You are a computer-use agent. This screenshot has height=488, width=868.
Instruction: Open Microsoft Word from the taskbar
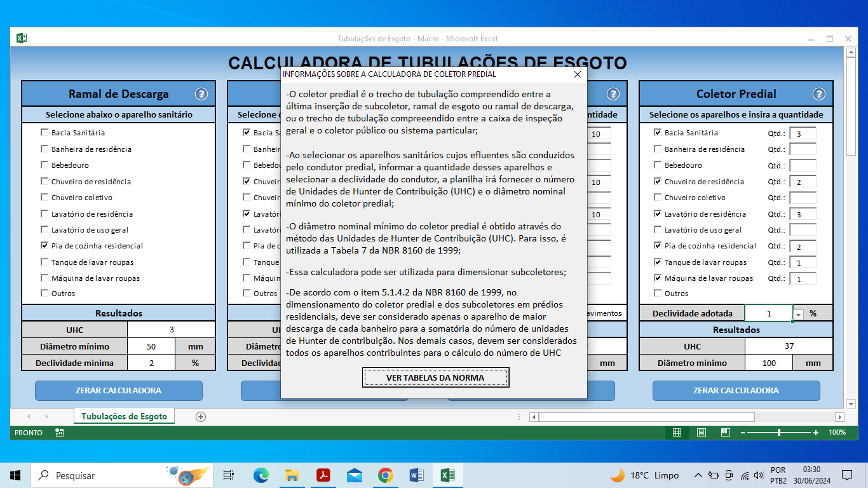tap(416, 475)
